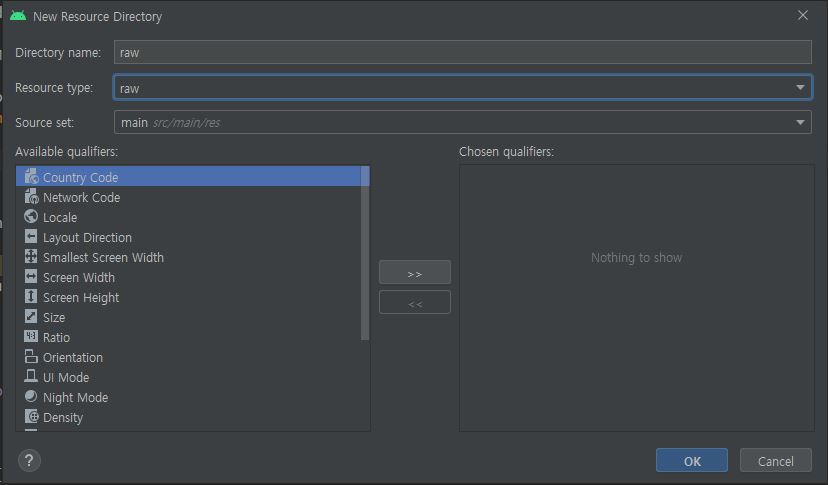The height and width of the screenshot is (485, 828).
Task: Click the UI Mode icon
Action: (x=31, y=377)
